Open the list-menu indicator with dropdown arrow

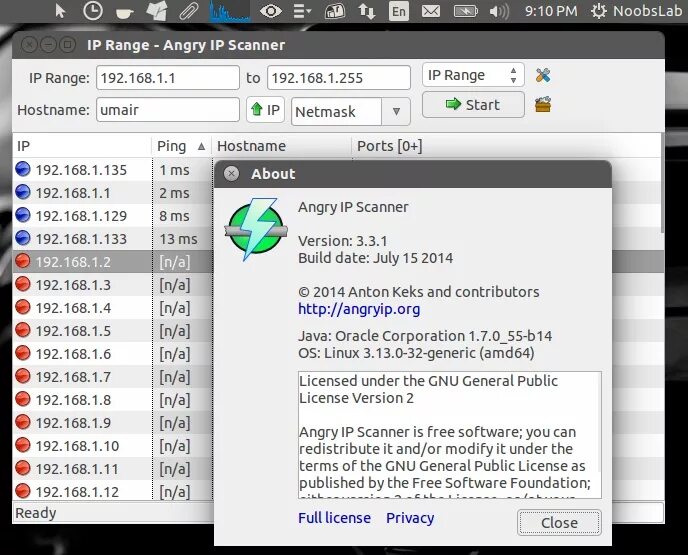click(302, 11)
